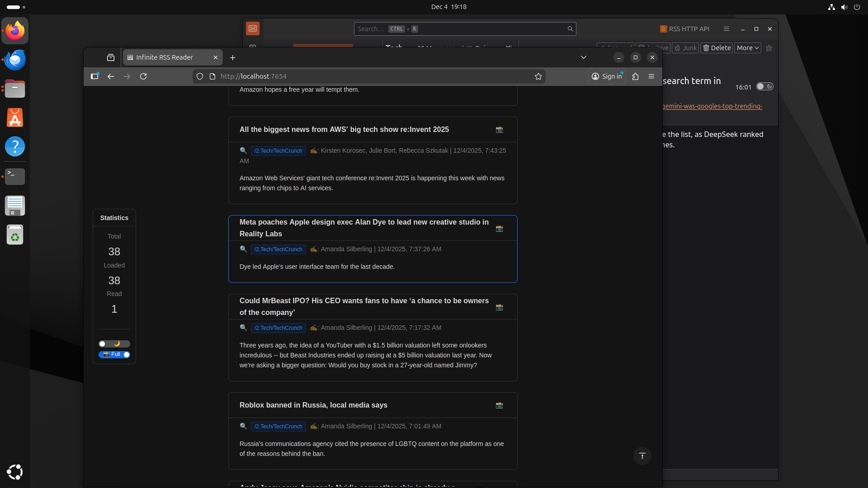Open the More dropdown in Thunderbird
Screen dimensions: 868x488
click(747, 47)
